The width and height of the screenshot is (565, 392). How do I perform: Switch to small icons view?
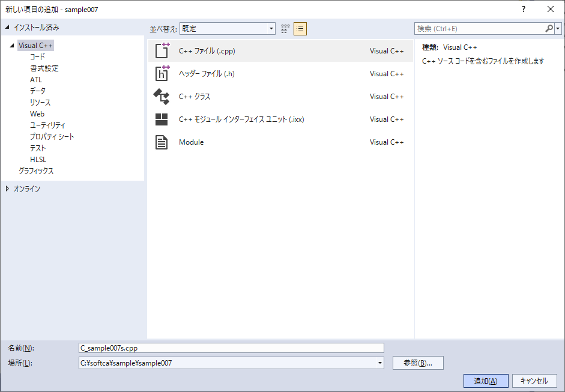coord(285,29)
